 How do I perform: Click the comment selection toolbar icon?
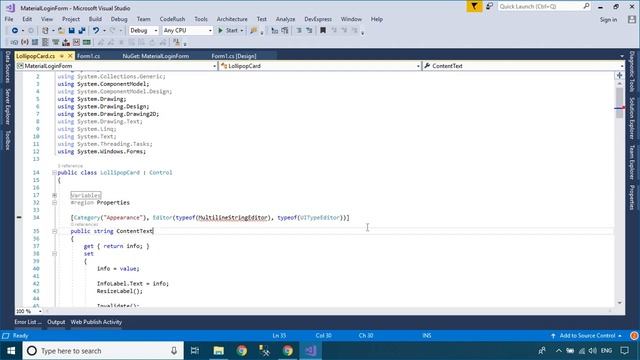coord(275,31)
